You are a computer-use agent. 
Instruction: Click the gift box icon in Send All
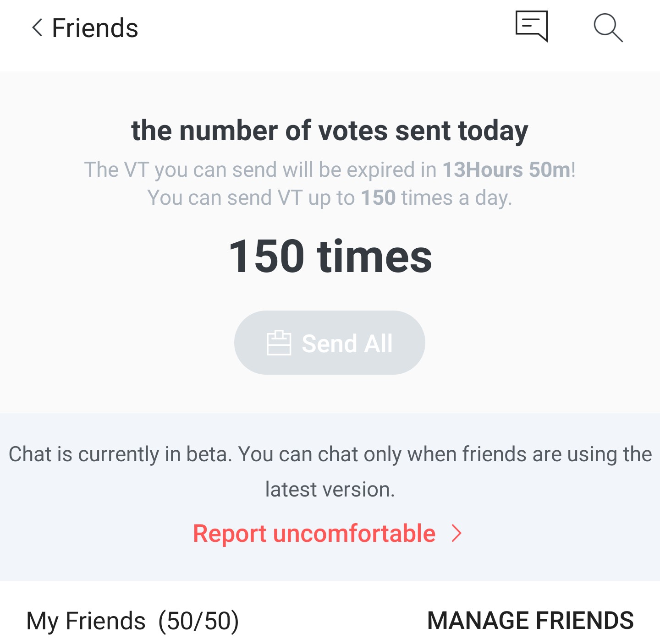[279, 343]
